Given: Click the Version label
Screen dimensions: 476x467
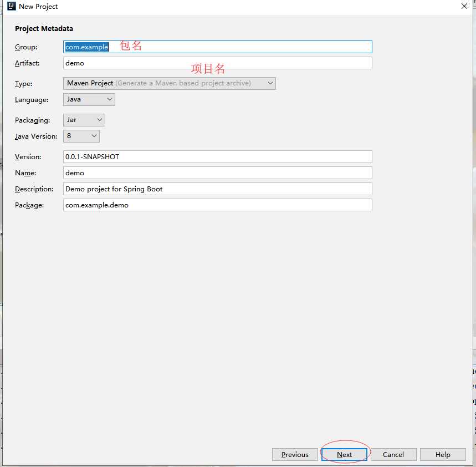Looking at the screenshot, I should point(28,157).
